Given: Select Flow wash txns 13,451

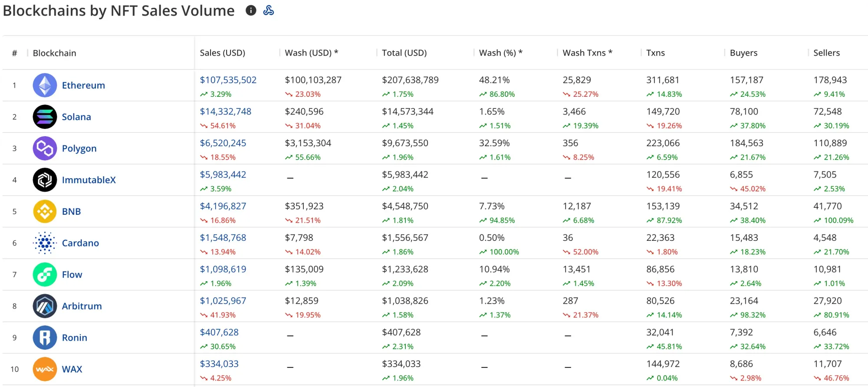Looking at the screenshot, I should [577, 269].
